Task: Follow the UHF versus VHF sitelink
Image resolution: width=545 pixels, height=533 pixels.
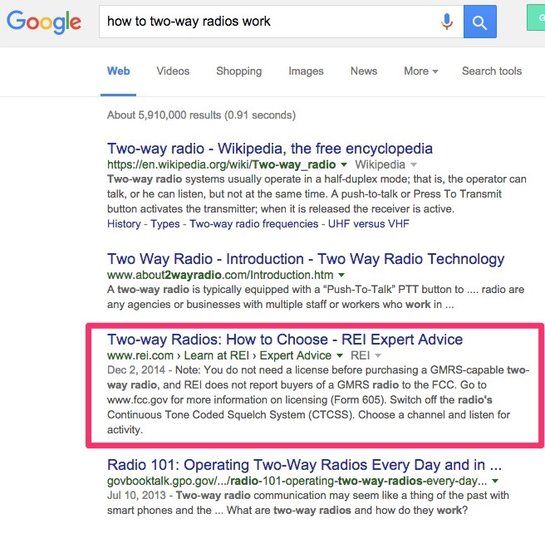Action: pos(368,224)
